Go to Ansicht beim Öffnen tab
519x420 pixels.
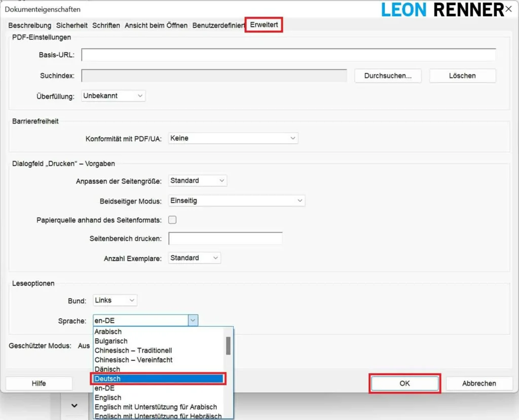(156, 25)
